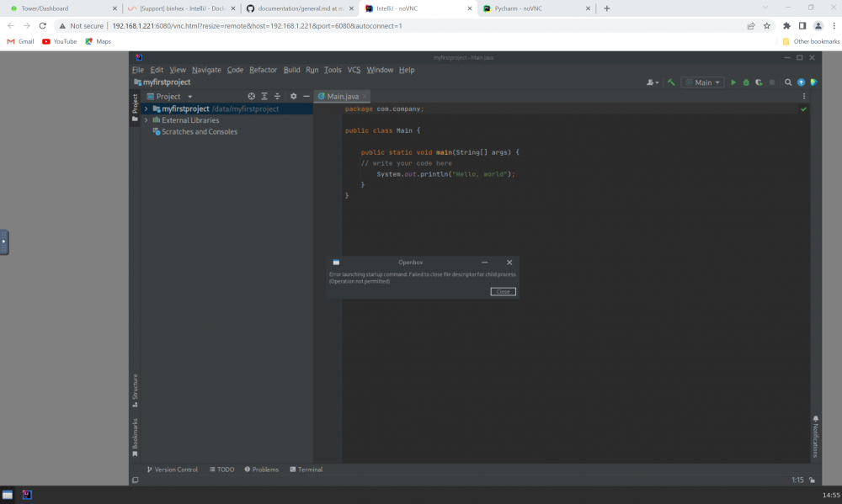
Task: Bookmark this page with star icon
Action: click(767, 26)
